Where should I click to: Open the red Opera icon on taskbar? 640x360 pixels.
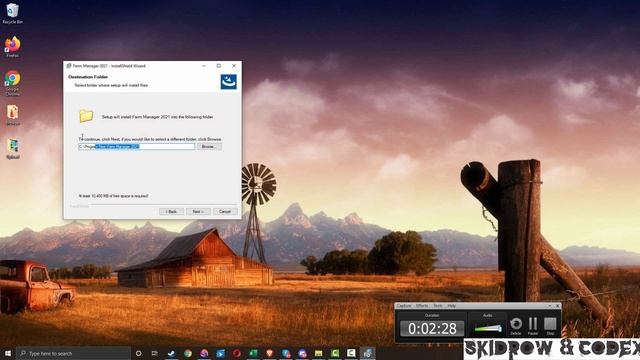tap(237, 353)
